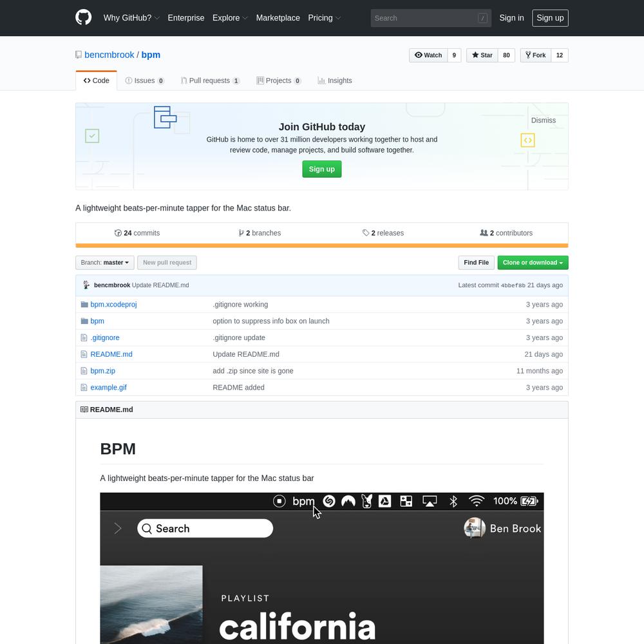This screenshot has height=644, width=644.
Task: Click the 'Update README.md' latest commit message
Action: 160,285
